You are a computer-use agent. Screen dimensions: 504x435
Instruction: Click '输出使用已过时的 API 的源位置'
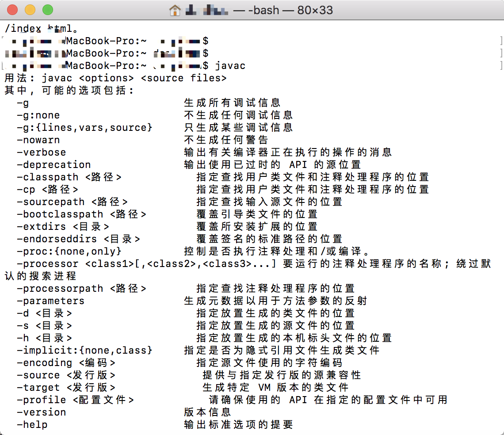point(272,164)
